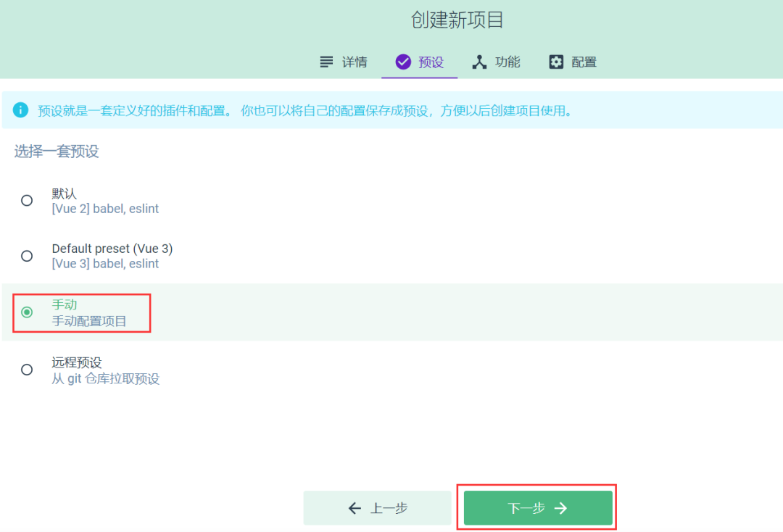
Task: Click the blue info circle icon
Action: click(20, 109)
